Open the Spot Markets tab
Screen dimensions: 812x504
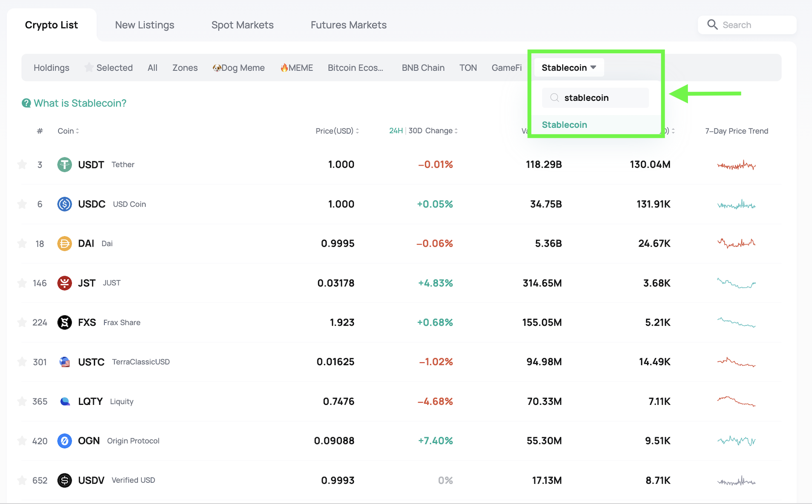click(243, 25)
